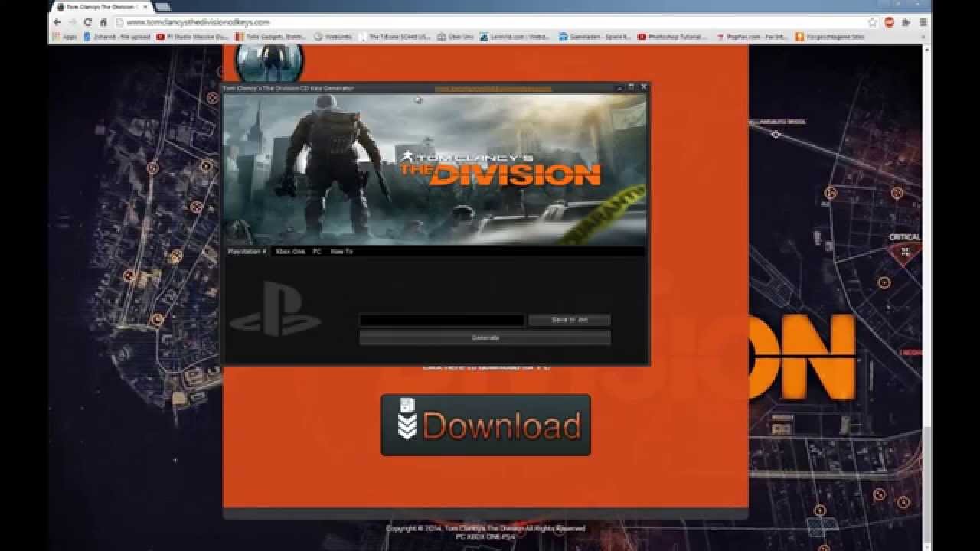Open the Chrome hamburger menu
Viewport: 980px width, 551px height.
[x=923, y=22]
